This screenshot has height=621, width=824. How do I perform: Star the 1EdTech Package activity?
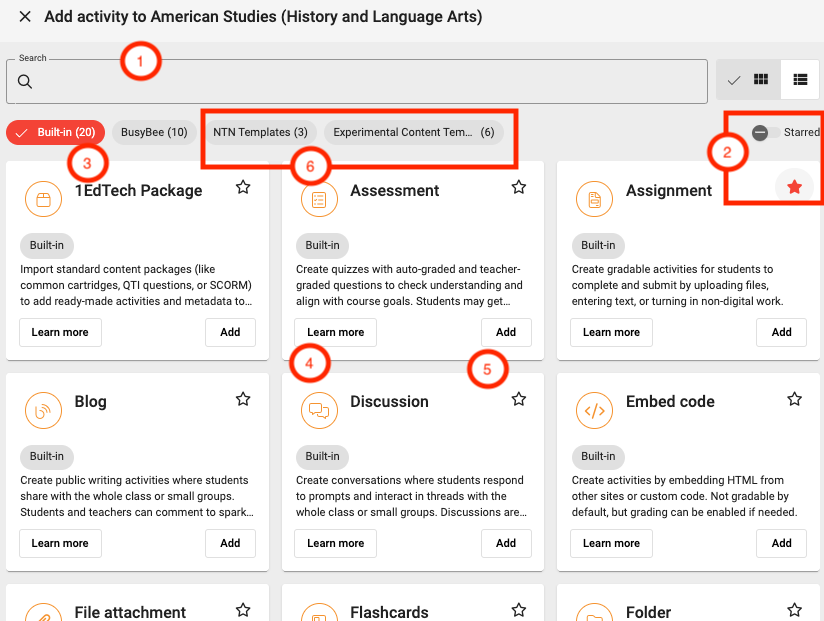(x=243, y=187)
